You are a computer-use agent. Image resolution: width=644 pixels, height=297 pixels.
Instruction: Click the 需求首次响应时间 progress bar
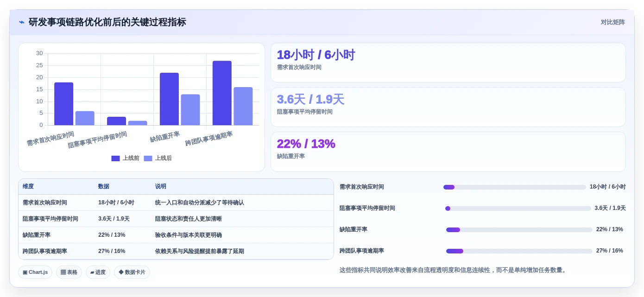[515, 187]
